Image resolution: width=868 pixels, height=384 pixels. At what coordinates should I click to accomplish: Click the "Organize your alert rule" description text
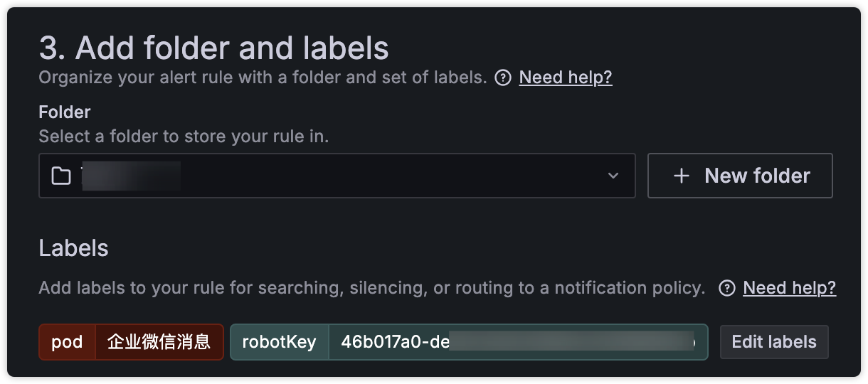pyautogui.click(x=263, y=78)
